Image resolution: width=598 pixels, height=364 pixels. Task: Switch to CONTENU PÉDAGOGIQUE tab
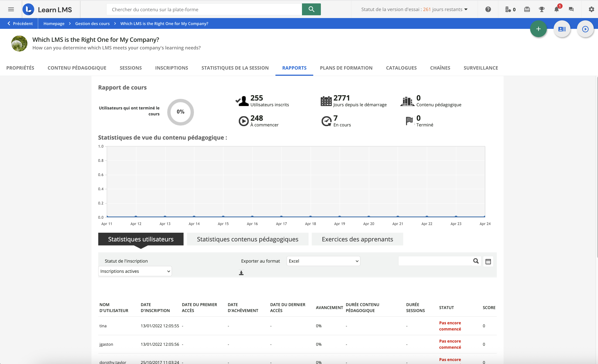click(x=77, y=68)
